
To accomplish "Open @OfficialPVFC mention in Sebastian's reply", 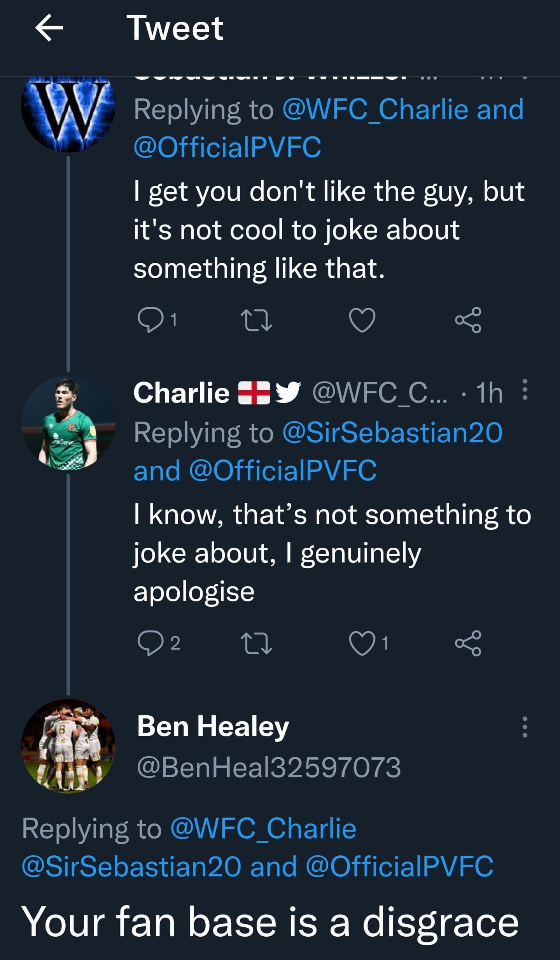I will 227,147.
